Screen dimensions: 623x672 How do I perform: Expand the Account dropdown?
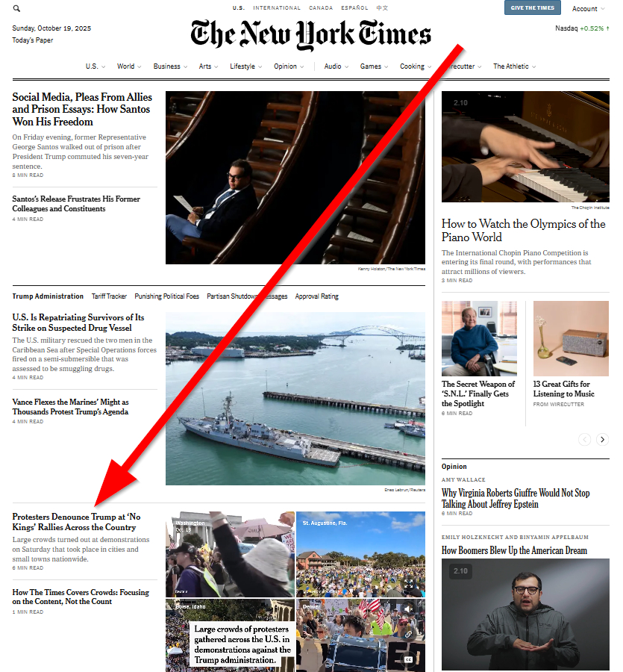tap(589, 8)
